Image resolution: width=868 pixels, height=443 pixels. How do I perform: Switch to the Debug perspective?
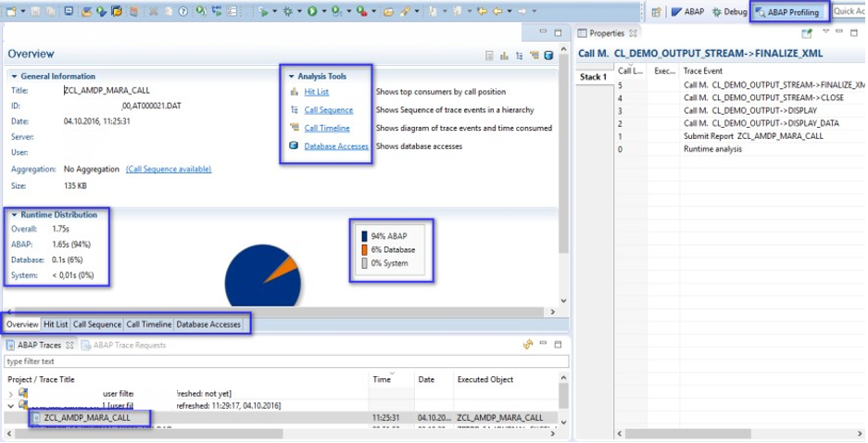coord(730,12)
